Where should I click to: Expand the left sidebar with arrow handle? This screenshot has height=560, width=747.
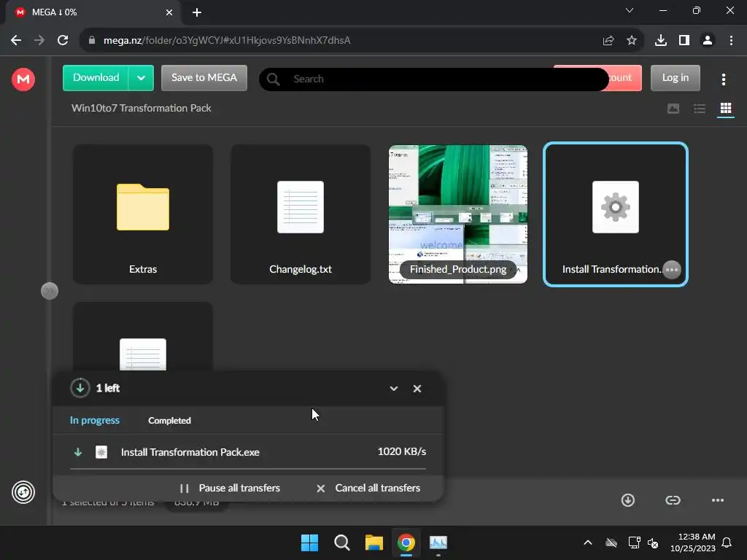point(50,291)
